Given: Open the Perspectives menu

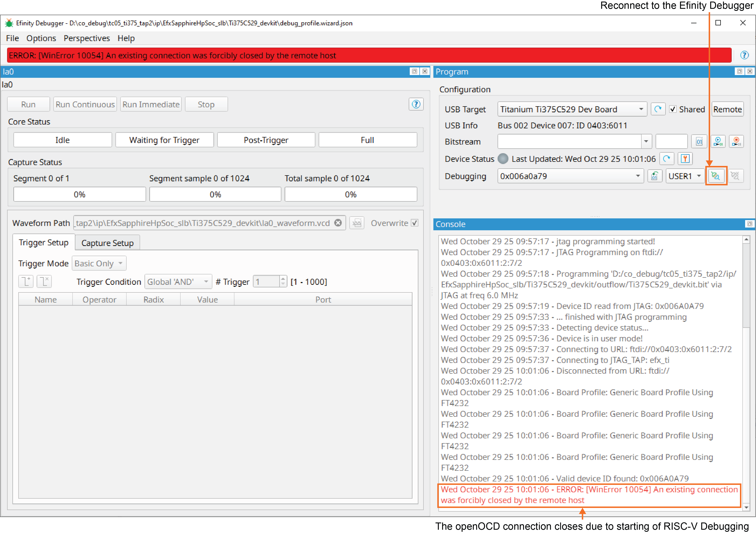Looking at the screenshot, I should (x=87, y=38).
